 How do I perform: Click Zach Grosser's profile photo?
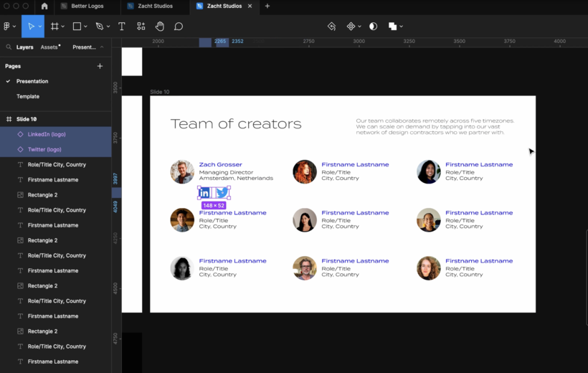click(182, 172)
